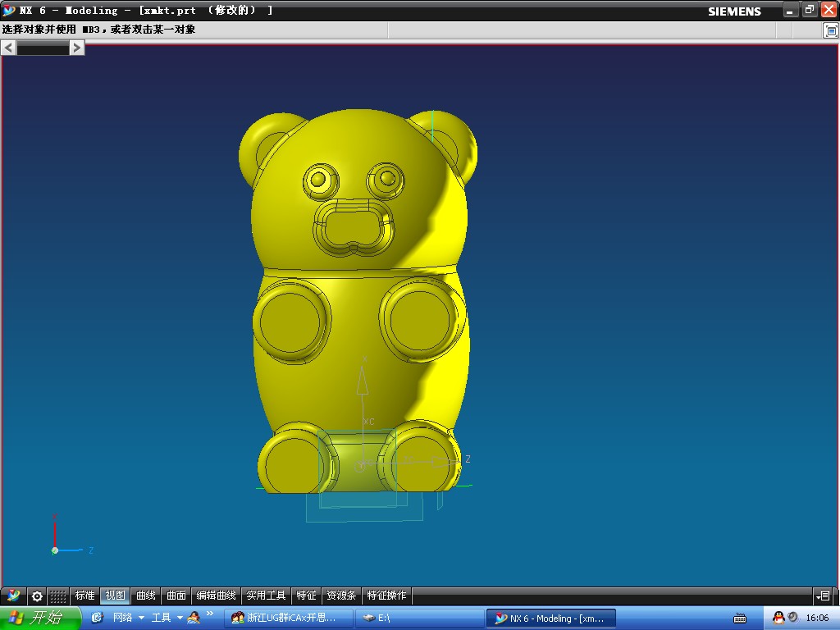
Task: Restore down the NX 6 window
Action: point(810,10)
